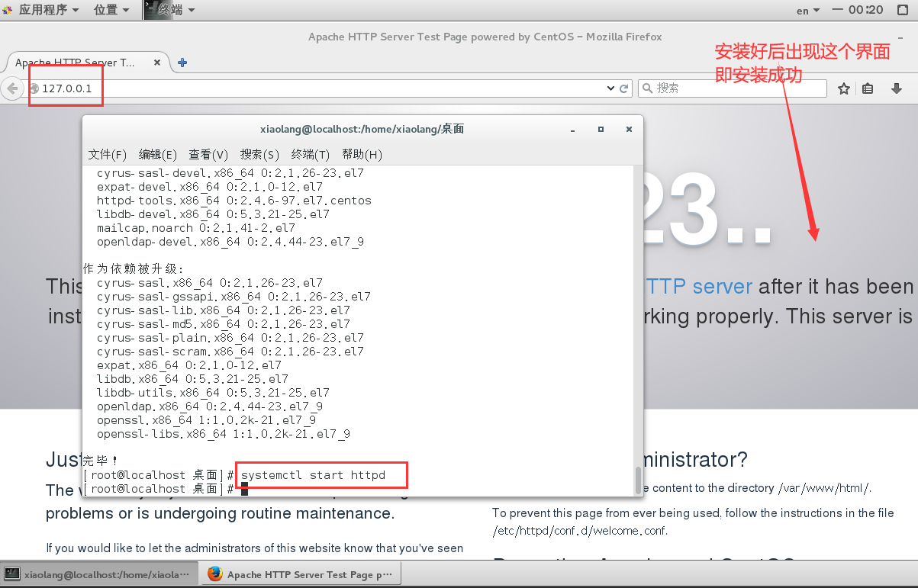Open the Firefox downloads arrow icon

(x=897, y=88)
